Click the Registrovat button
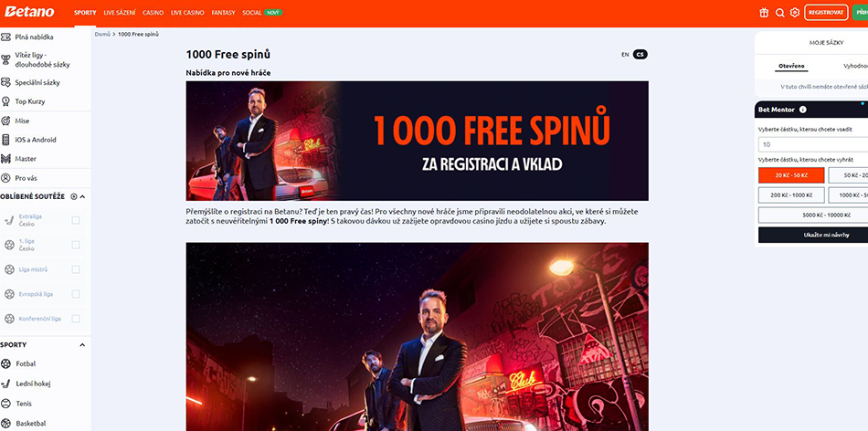The image size is (868, 431). (x=826, y=12)
